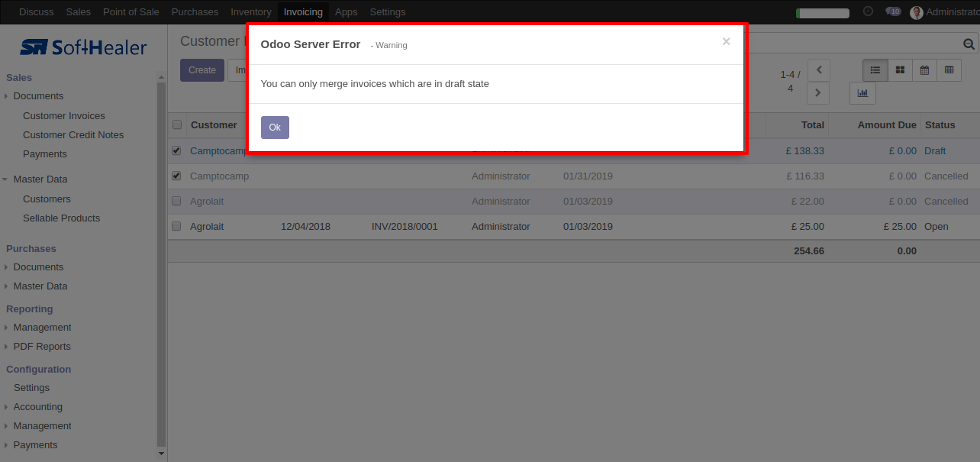This screenshot has width=980, height=462.
Task: Click the £ 138.33 total cell
Action: pyautogui.click(x=805, y=151)
